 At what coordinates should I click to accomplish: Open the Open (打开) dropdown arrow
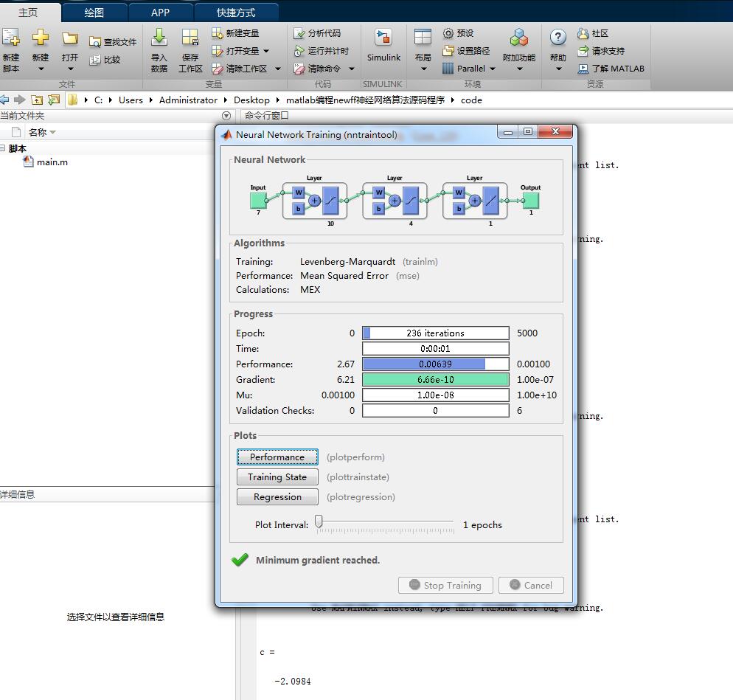70,69
